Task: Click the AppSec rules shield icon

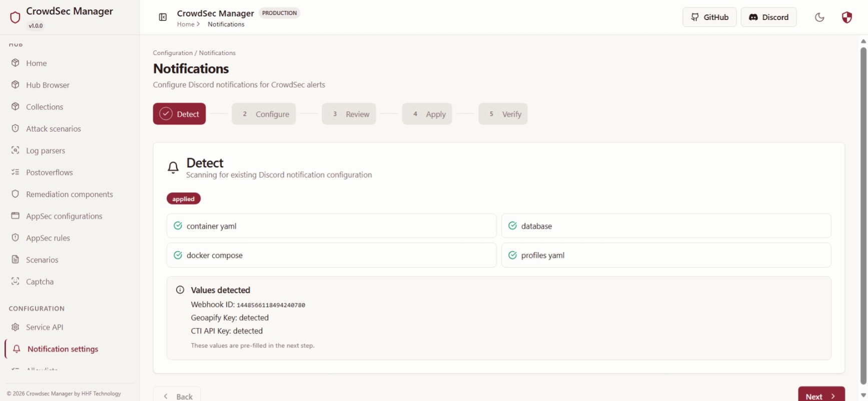Action: [16, 237]
